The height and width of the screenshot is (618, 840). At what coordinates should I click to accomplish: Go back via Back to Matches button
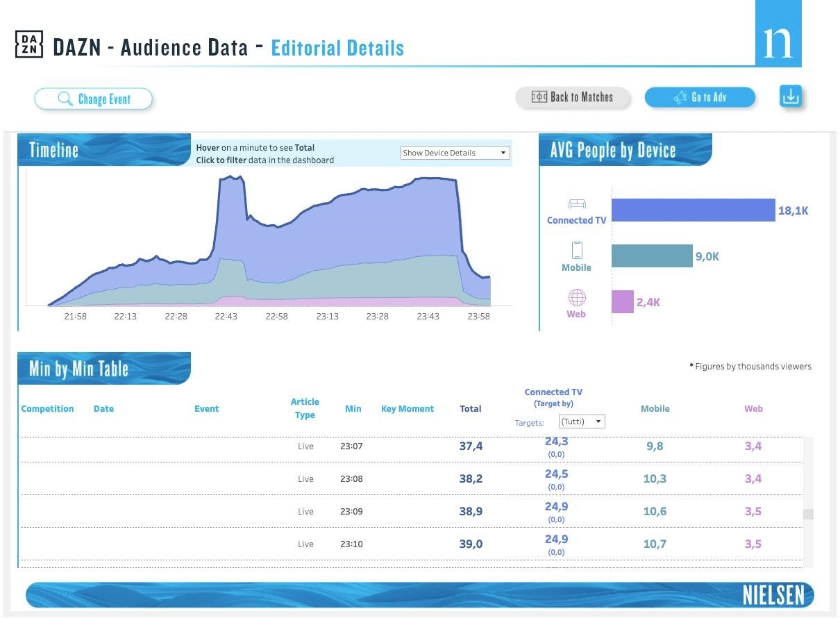click(573, 97)
